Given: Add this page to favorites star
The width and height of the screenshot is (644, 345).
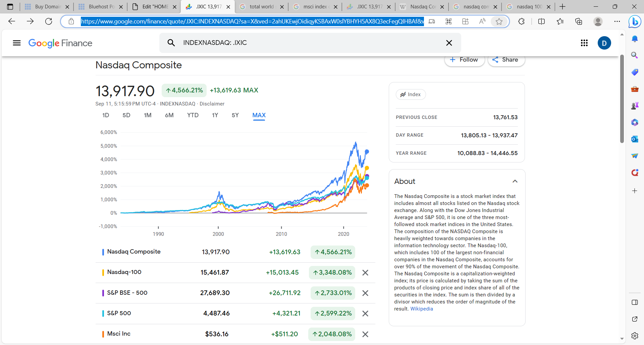Looking at the screenshot, I should point(499,21).
